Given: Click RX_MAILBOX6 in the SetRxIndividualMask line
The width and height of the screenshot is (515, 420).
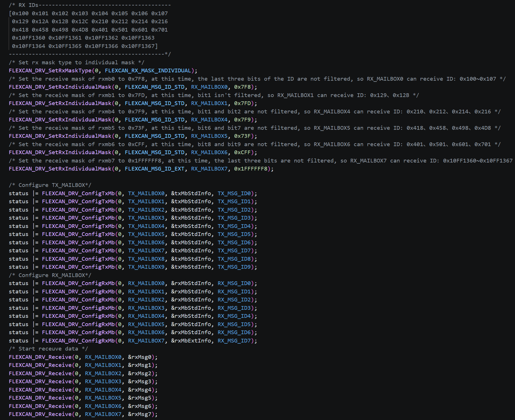Looking at the screenshot, I should pyautogui.click(x=209, y=152).
